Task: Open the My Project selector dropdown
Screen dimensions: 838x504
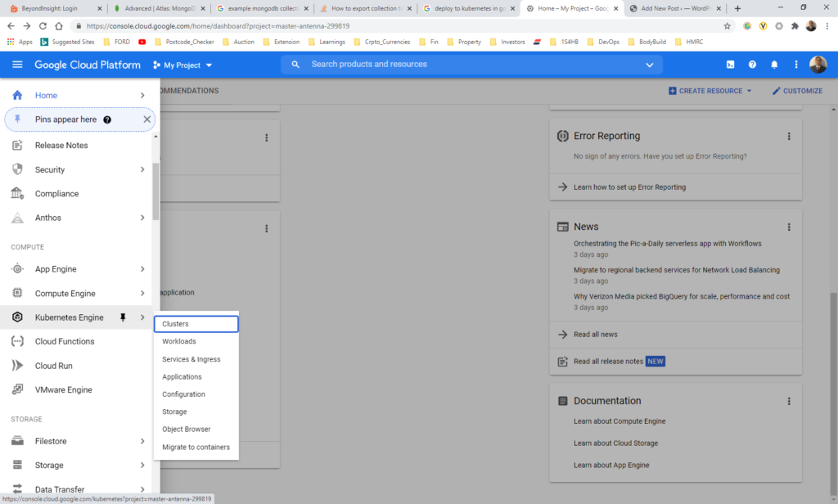Action: click(x=182, y=65)
